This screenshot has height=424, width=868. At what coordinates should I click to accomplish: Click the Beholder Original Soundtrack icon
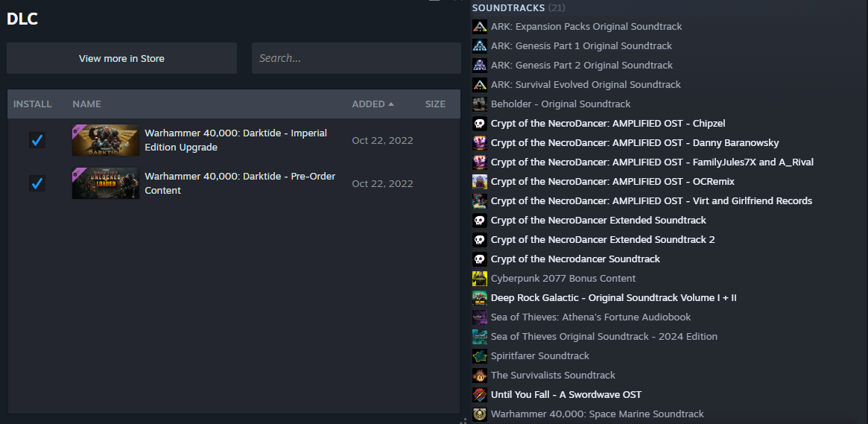(480, 104)
